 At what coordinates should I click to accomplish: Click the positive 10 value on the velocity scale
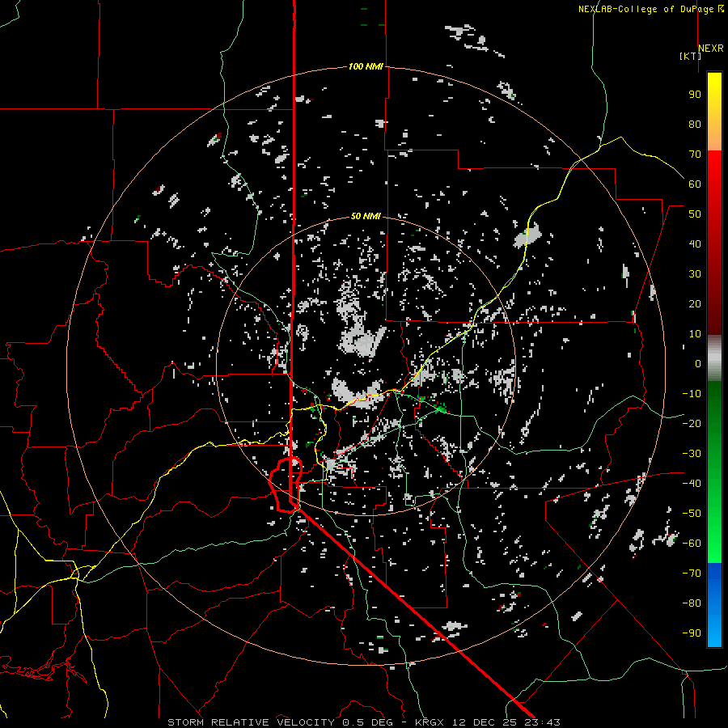(695, 334)
